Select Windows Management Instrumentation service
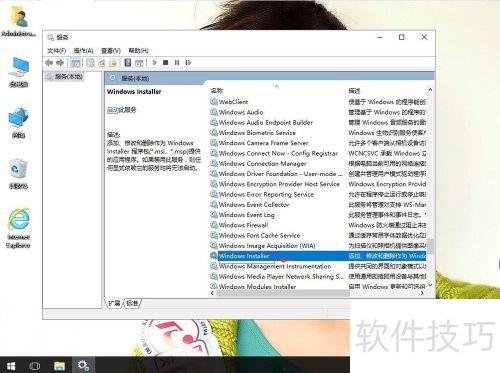500x373 pixels. [275, 267]
